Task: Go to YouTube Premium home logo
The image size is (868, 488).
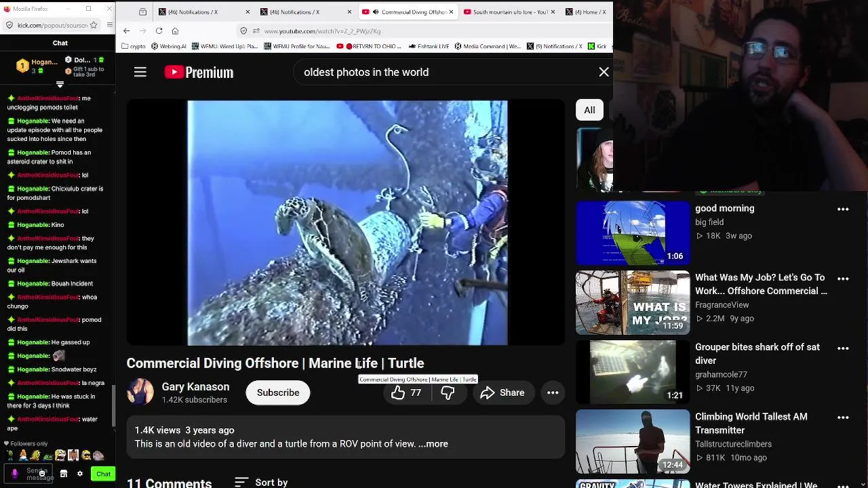Action: tap(199, 72)
